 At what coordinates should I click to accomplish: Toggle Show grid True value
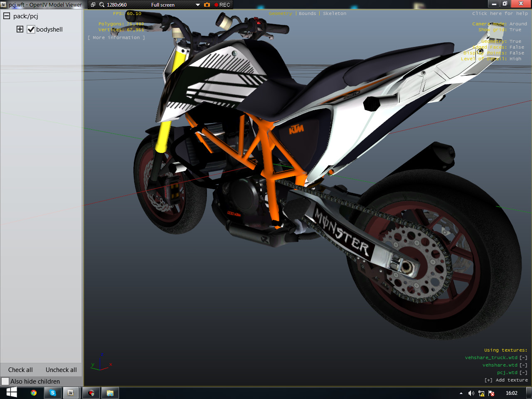click(515, 30)
